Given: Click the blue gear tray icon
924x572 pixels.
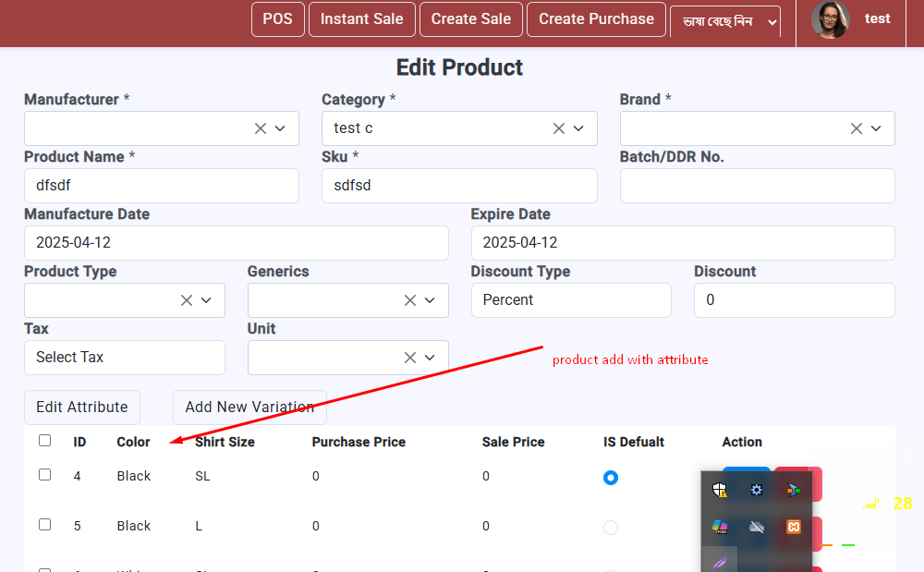Looking at the screenshot, I should 757,490.
